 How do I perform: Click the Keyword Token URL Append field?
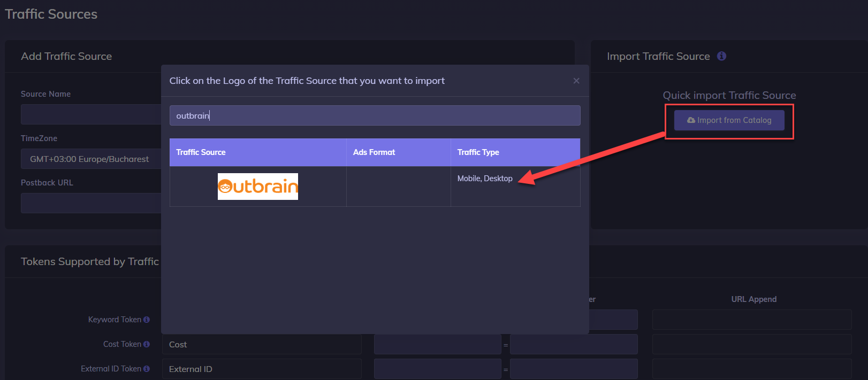752,320
